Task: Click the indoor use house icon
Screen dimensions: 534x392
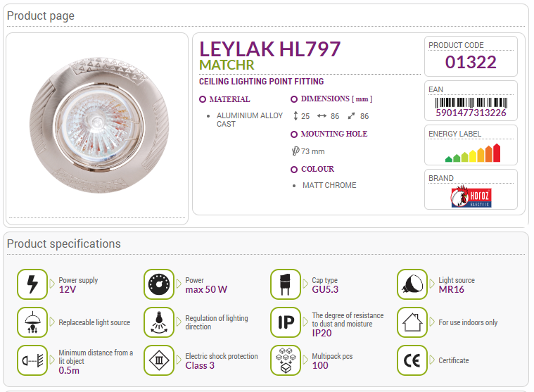Action: click(412, 322)
